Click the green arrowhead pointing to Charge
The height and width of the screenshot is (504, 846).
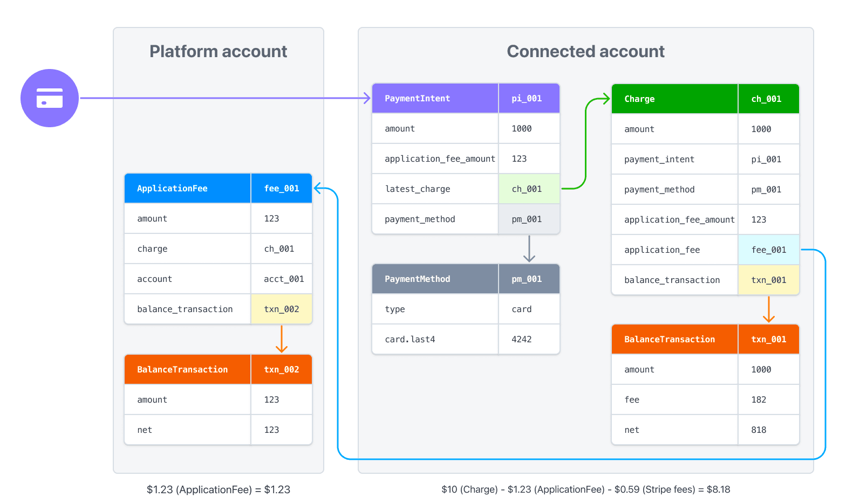coord(605,99)
